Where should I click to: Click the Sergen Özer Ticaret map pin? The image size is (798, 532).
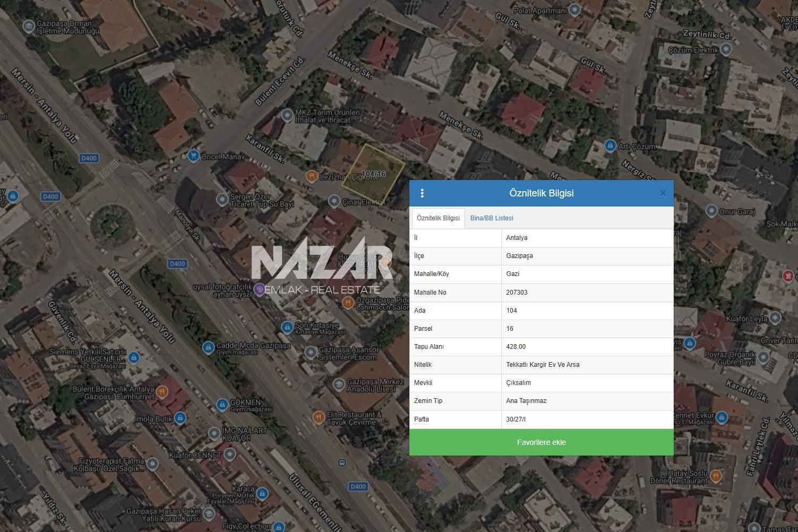222,200
